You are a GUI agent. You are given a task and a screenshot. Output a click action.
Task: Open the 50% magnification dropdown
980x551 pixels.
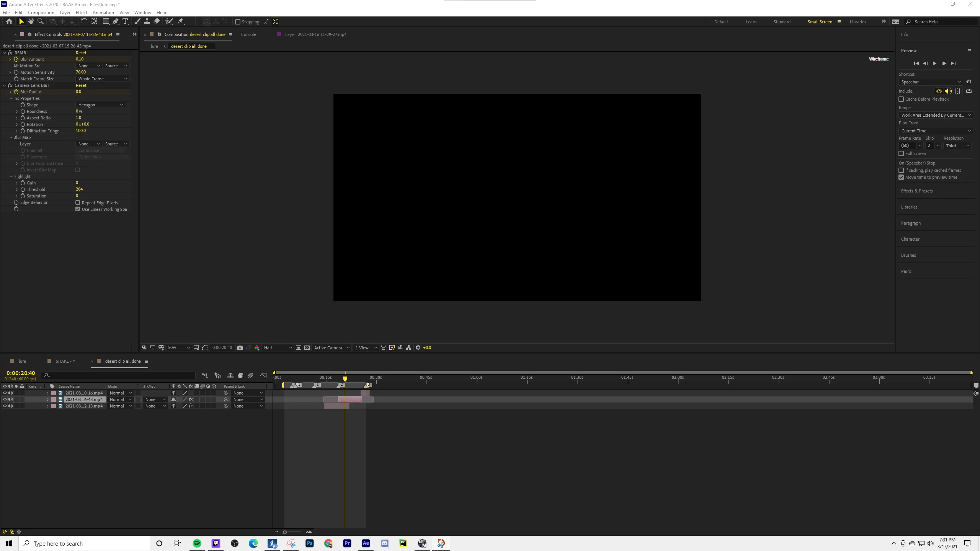[178, 347]
